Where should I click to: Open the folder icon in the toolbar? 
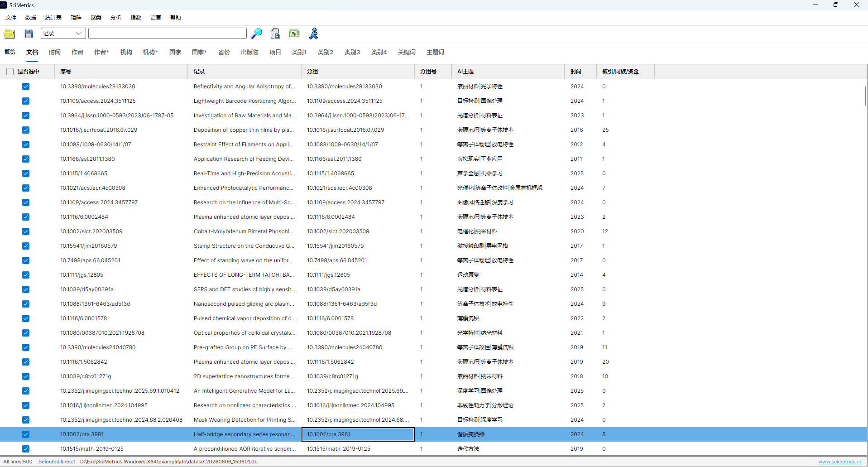point(10,34)
